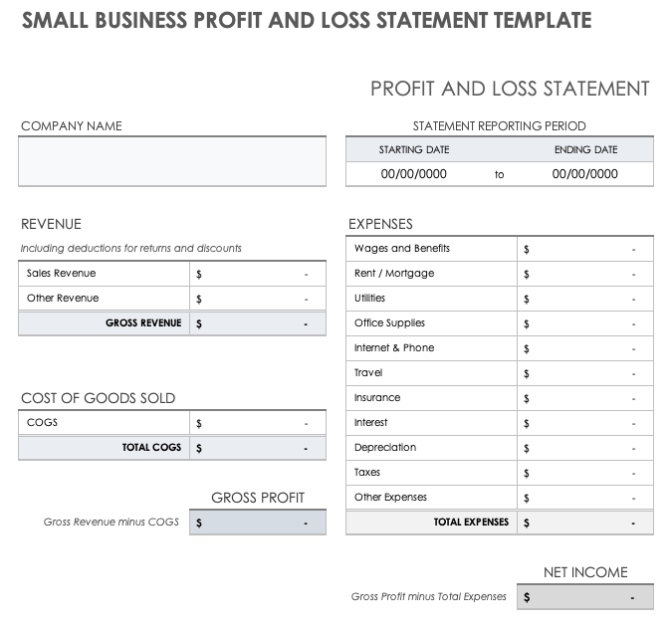
Task: Select the starting date value field
Action: (414, 174)
